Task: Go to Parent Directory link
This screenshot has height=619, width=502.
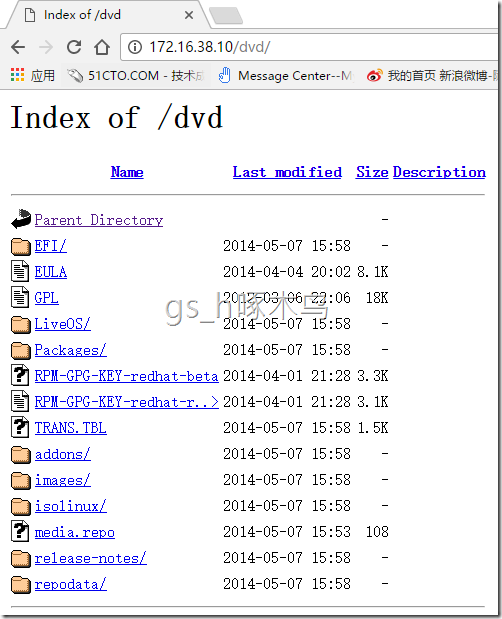Action: tap(99, 220)
